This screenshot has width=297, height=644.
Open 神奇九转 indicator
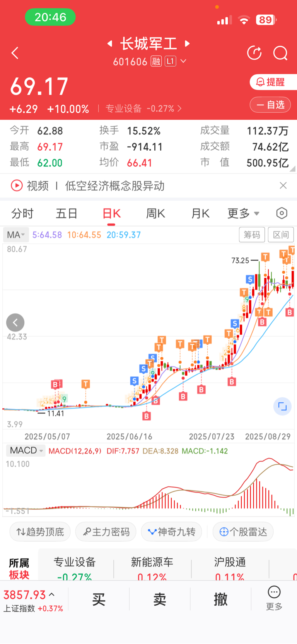coord(172,532)
